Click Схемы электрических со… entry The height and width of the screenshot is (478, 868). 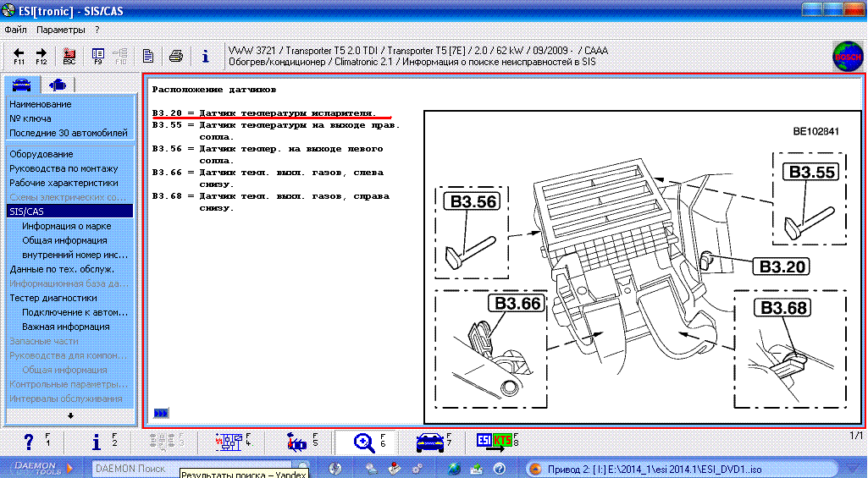point(69,197)
